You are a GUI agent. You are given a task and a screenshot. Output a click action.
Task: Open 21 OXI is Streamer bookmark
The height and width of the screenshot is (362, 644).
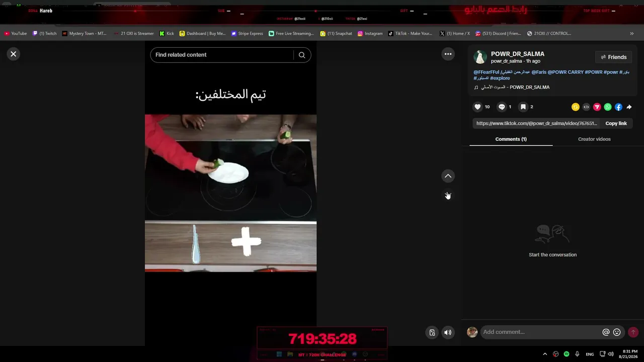pos(133,34)
